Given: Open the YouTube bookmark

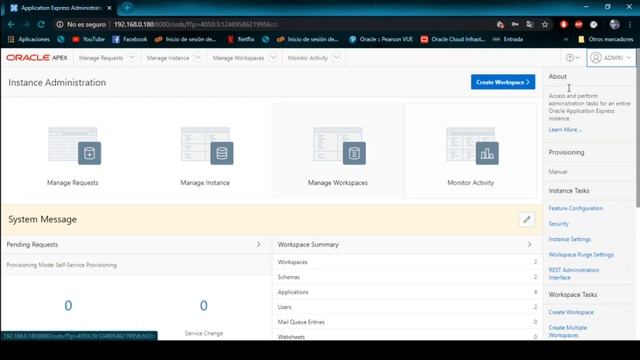Looking at the screenshot, I should [88, 39].
